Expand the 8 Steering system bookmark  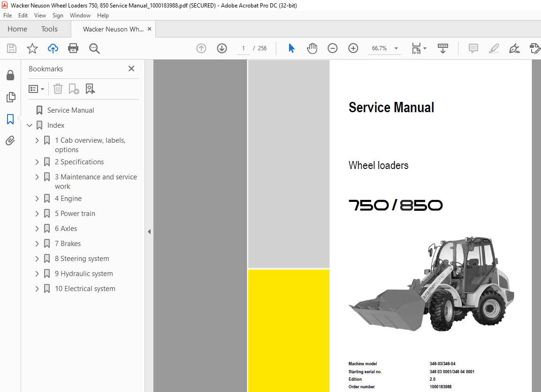[37, 259]
